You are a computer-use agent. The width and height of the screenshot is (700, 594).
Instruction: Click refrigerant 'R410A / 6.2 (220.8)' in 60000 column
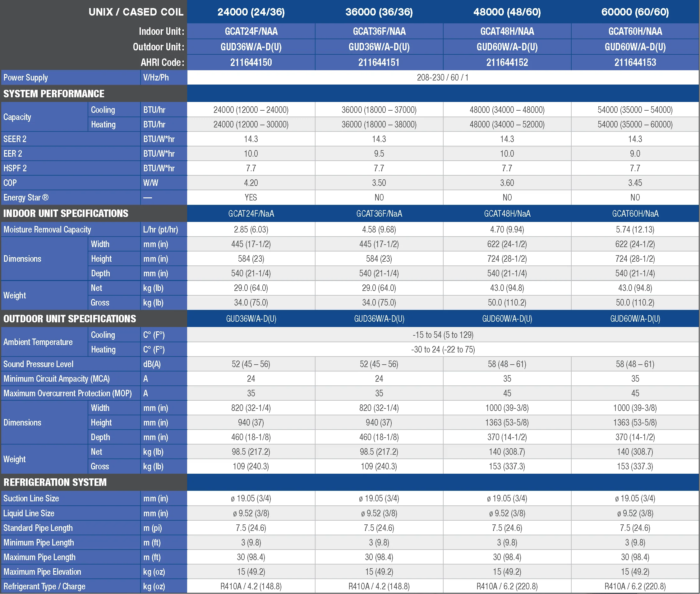pos(635,586)
